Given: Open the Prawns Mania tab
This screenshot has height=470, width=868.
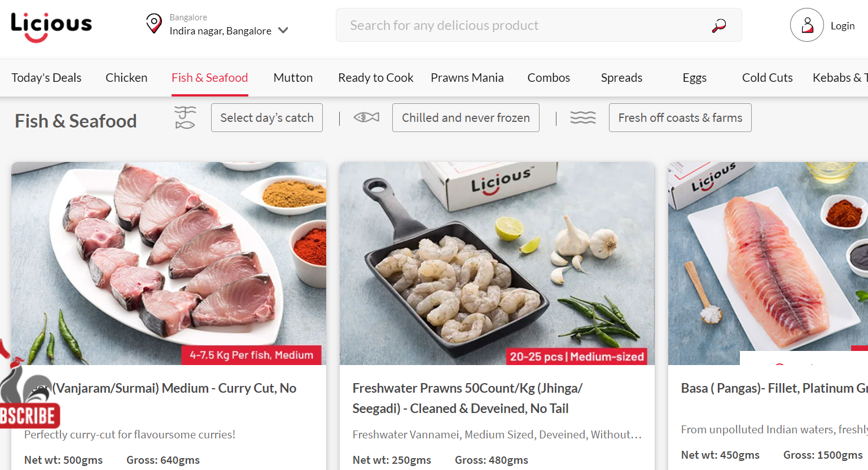Looking at the screenshot, I should pos(467,78).
